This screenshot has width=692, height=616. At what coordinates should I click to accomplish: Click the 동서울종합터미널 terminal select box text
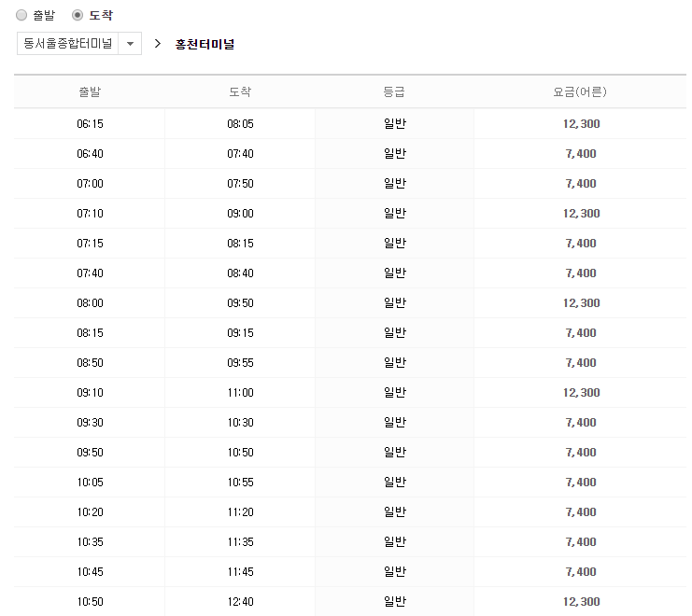67,44
